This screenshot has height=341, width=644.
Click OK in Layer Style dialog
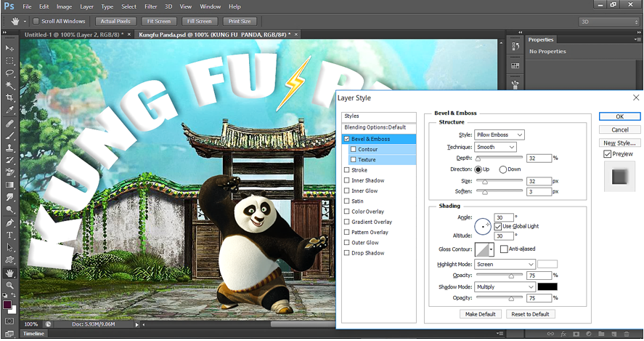(x=619, y=116)
